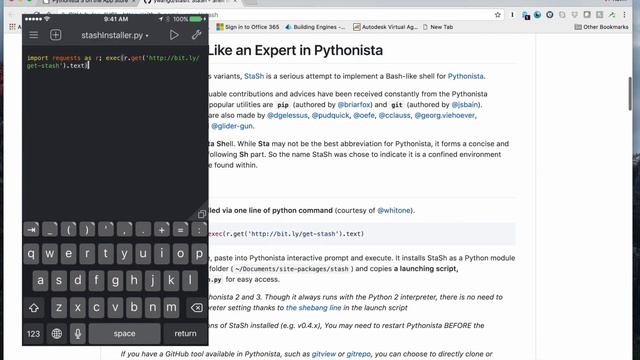Open the Building Engines bookmark
Viewport: 640px width, 360px height.
coord(315,27)
